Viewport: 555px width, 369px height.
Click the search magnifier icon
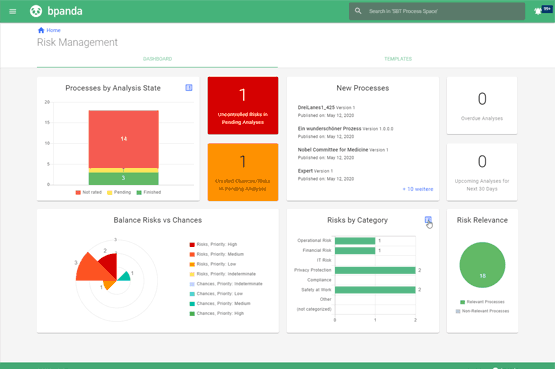(358, 11)
